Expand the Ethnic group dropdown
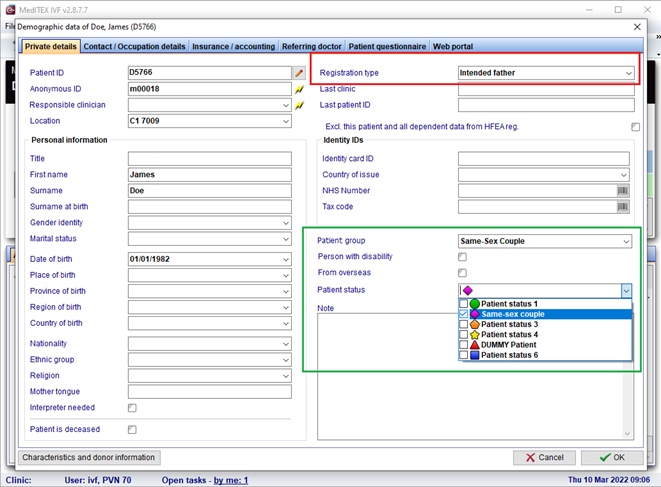 pyautogui.click(x=286, y=360)
